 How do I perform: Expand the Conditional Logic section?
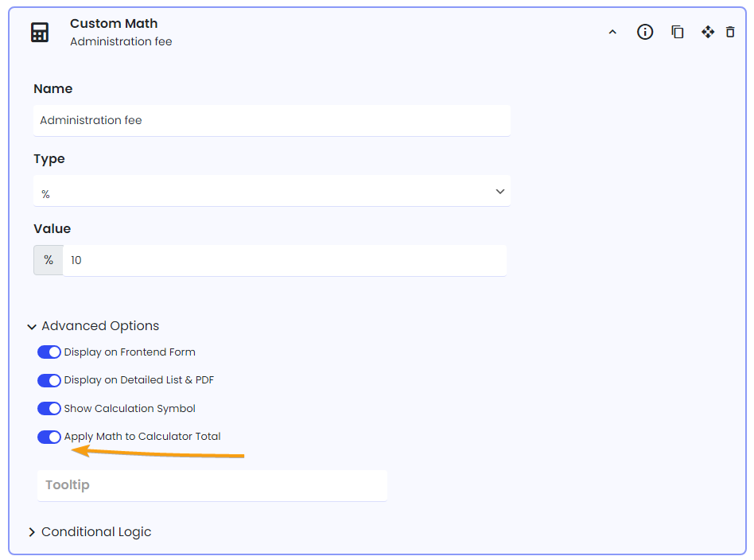tap(90, 532)
